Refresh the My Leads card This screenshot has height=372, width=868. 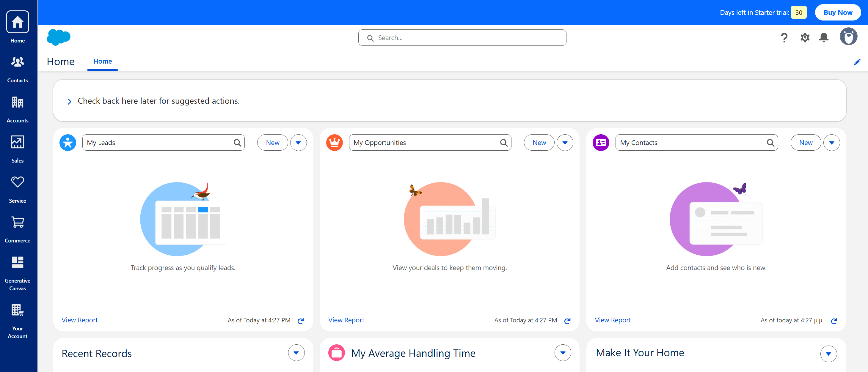pyautogui.click(x=301, y=321)
